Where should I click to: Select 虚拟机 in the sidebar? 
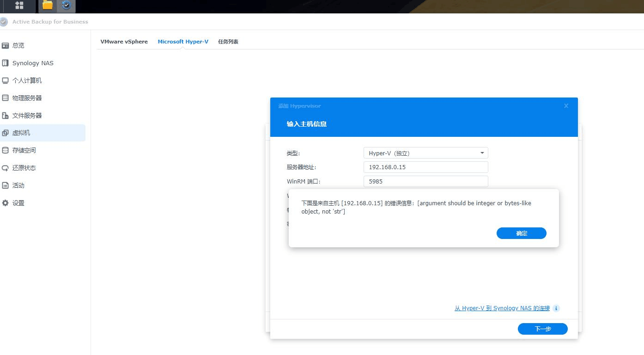point(43,133)
